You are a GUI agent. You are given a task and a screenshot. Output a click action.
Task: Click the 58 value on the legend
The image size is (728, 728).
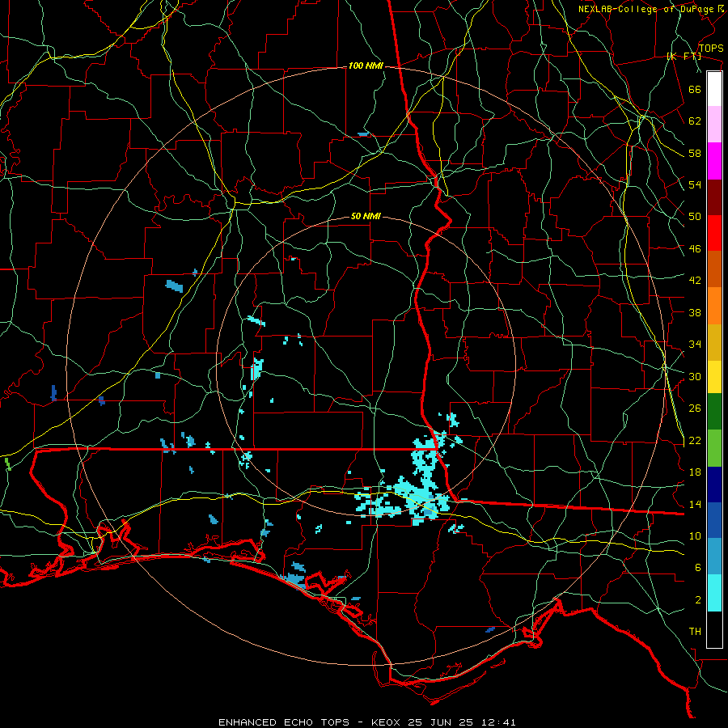(695, 153)
